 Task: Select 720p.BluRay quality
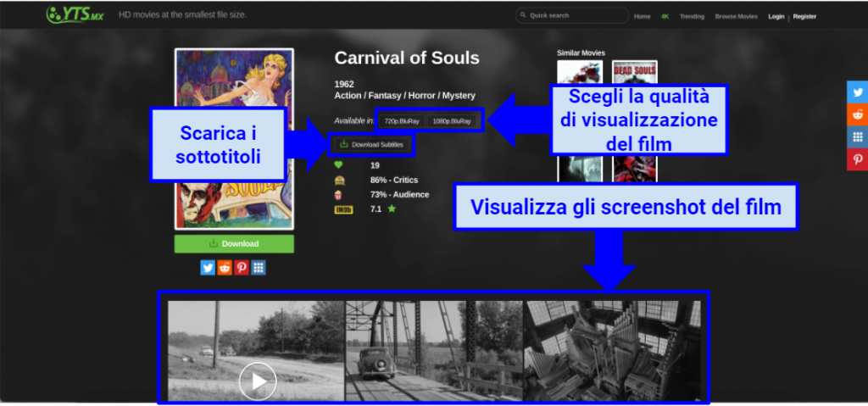coord(402,120)
